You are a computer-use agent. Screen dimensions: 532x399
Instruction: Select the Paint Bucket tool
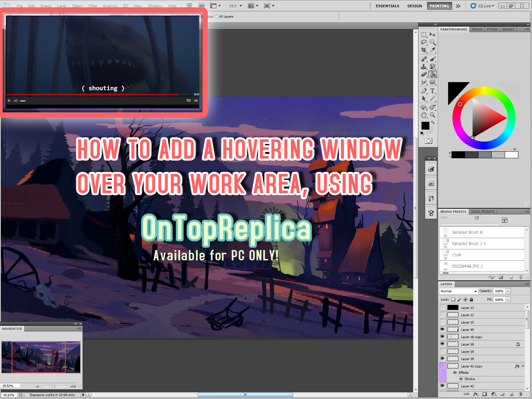[432, 74]
